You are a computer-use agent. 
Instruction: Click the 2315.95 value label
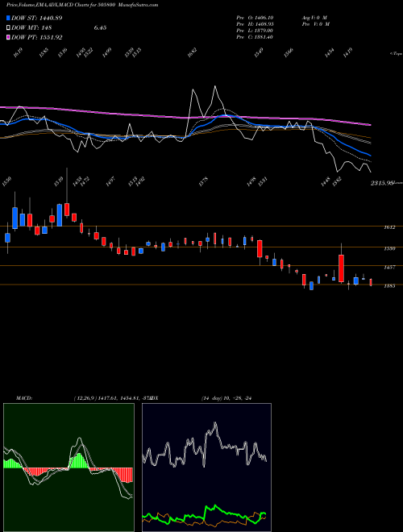click(382, 183)
